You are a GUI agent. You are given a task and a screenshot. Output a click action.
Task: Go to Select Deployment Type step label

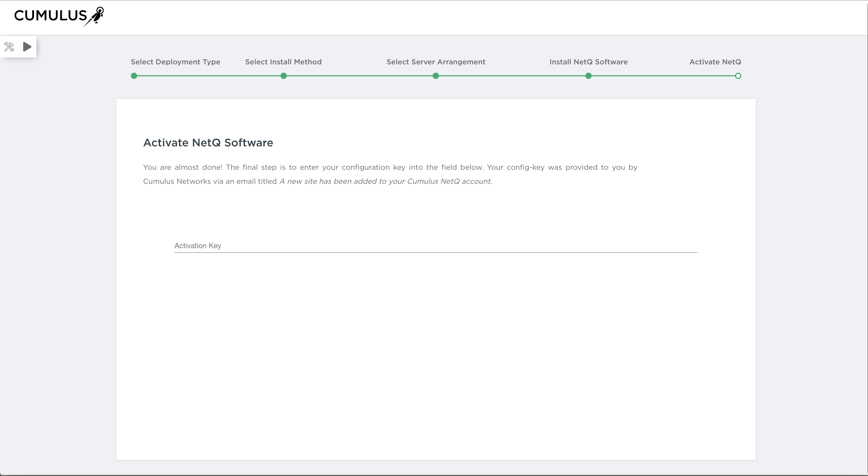click(x=175, y=62)
